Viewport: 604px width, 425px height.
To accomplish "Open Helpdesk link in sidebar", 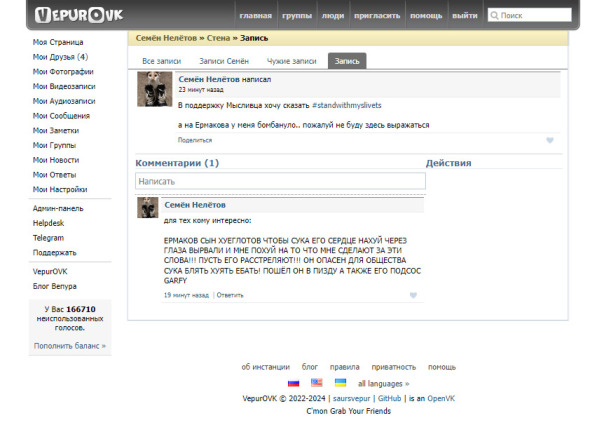I will [x=49, y=223].
